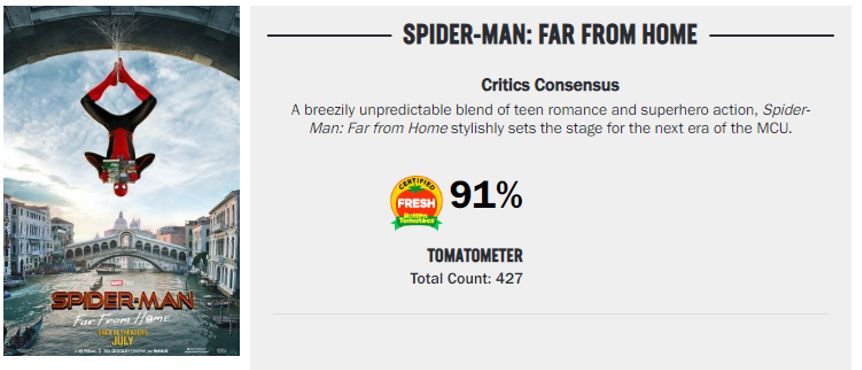Click the SPIDER-MAN: FAR FROM HOME heading
Viewport: 862px width, 370px height.
[550, 35]
